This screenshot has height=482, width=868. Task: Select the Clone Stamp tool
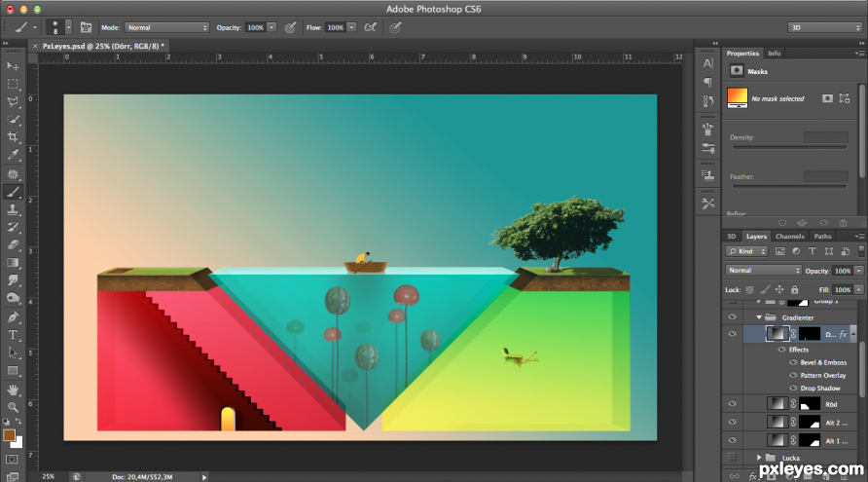pos(13,209)
